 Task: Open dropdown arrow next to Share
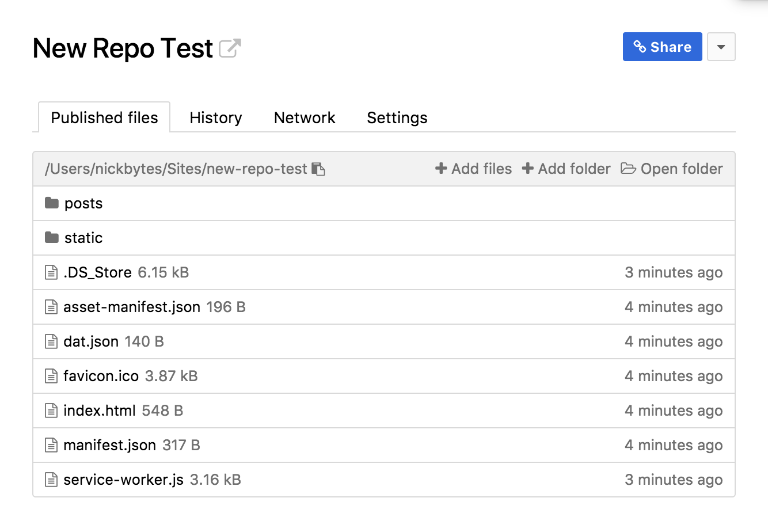coord(721,47)
